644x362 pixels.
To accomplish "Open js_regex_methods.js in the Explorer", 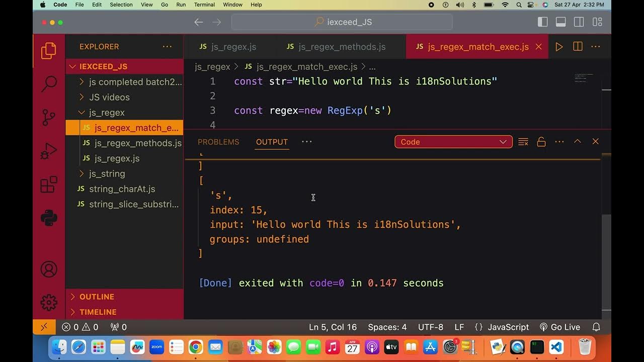I will click(x=124, y=143).
